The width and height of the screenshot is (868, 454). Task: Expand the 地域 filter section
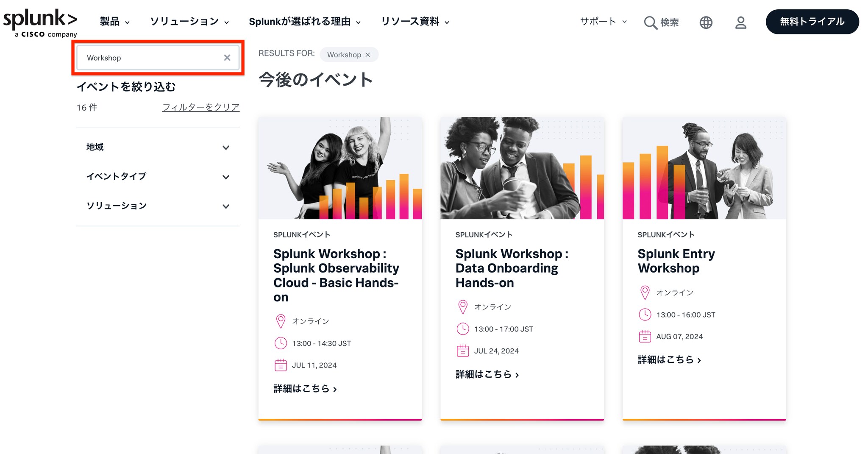pos(225,148)
